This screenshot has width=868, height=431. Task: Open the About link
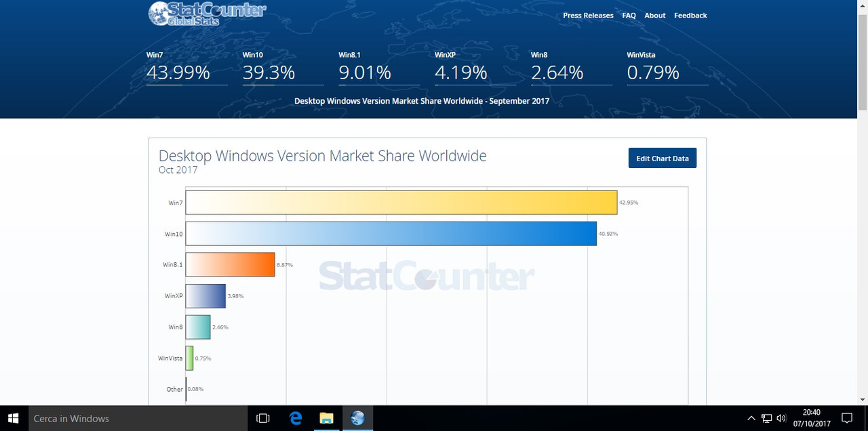pyautogui.click(x=654, y=16)
